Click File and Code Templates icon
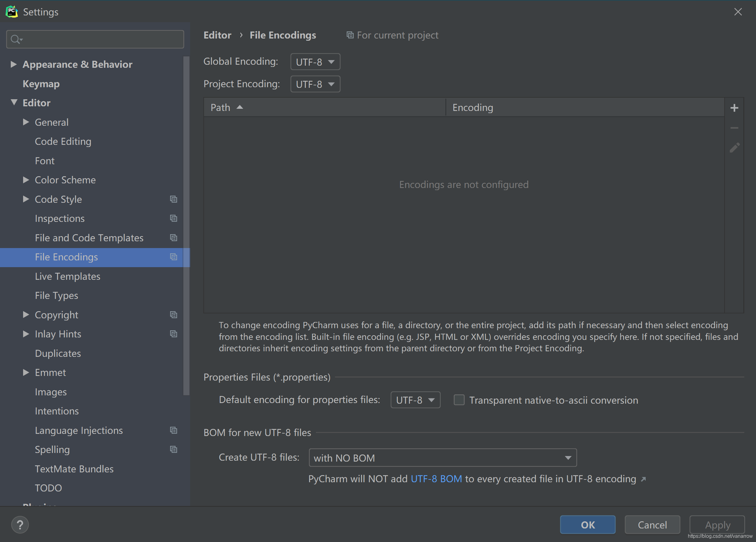This screenshot has width=756, height=542. [x=174, y=238]
